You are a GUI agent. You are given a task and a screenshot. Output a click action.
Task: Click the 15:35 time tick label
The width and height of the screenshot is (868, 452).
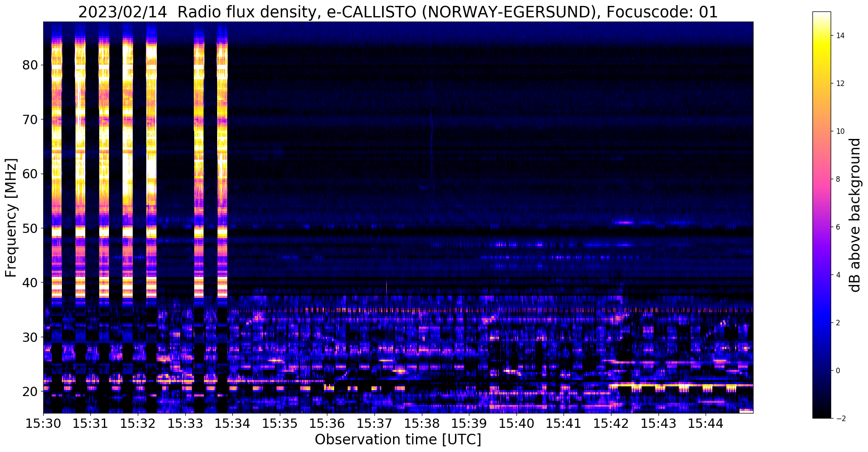coord(280,423)
